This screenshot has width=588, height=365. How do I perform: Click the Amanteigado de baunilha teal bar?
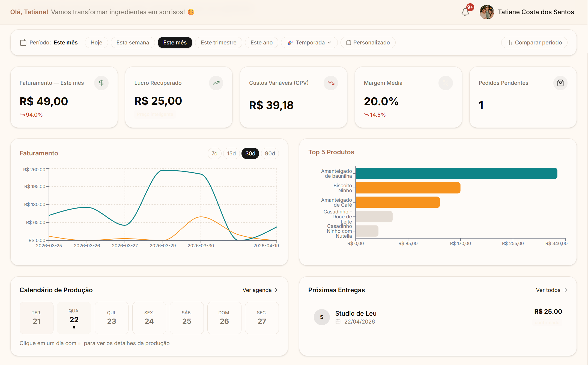tap(456, 173)
